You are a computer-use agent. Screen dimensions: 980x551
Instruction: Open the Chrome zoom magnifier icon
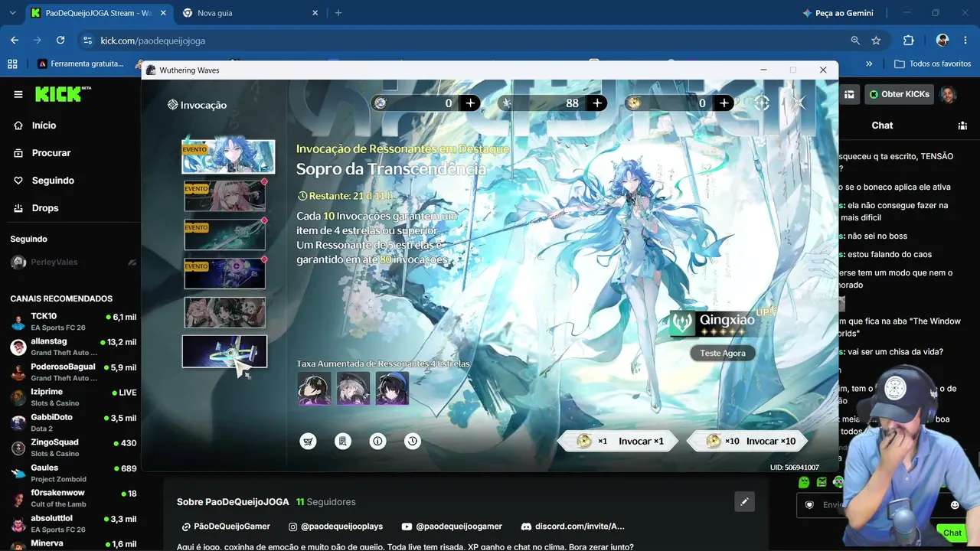[x=855, y=41]
